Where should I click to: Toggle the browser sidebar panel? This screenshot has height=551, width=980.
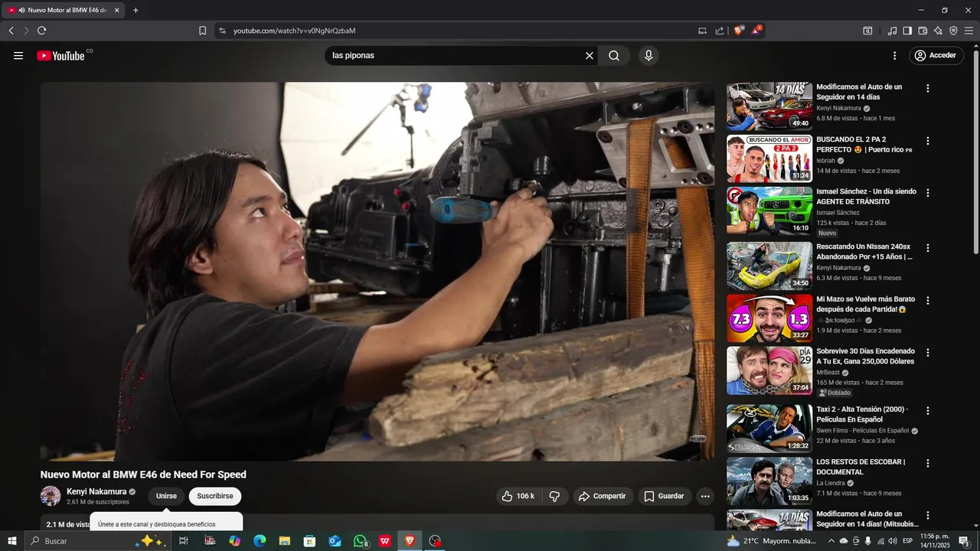pyautogui.click(x=907, y=31)
